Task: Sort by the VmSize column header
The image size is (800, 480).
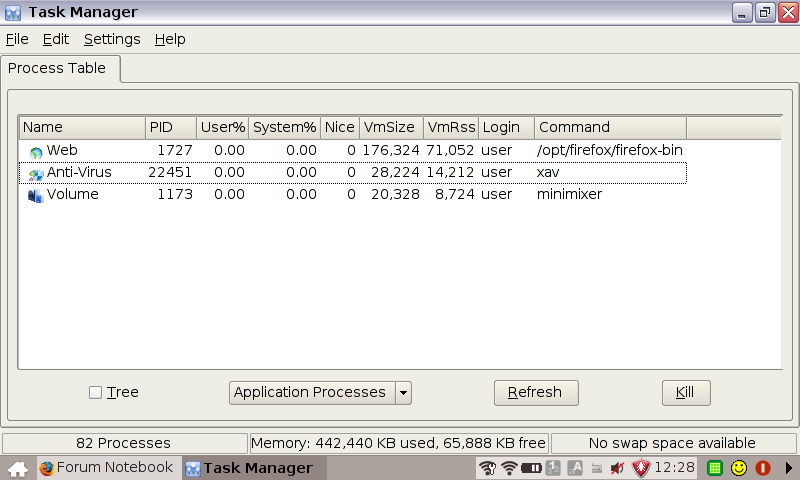Action: [x=391, y=128]
